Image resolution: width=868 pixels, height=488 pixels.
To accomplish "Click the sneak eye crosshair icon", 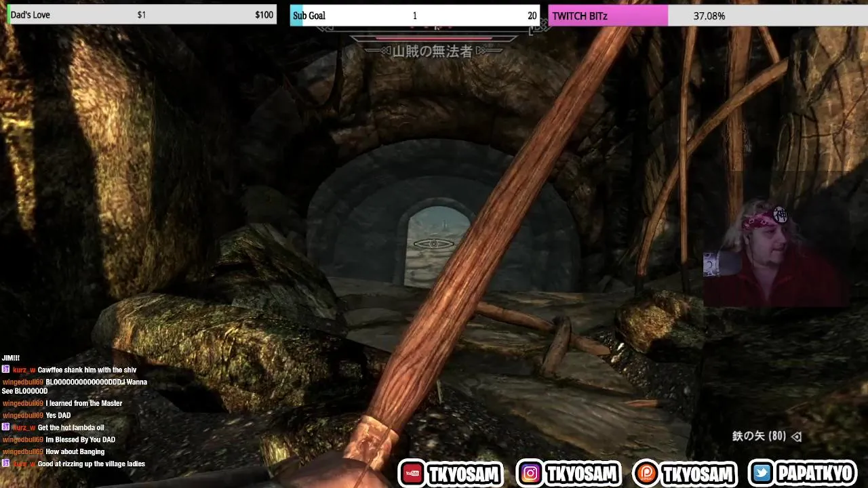I will coord(434,244).
